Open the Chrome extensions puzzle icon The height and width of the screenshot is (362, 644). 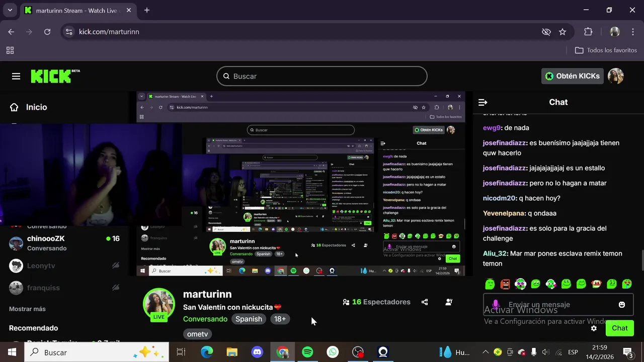pos(588,32)
